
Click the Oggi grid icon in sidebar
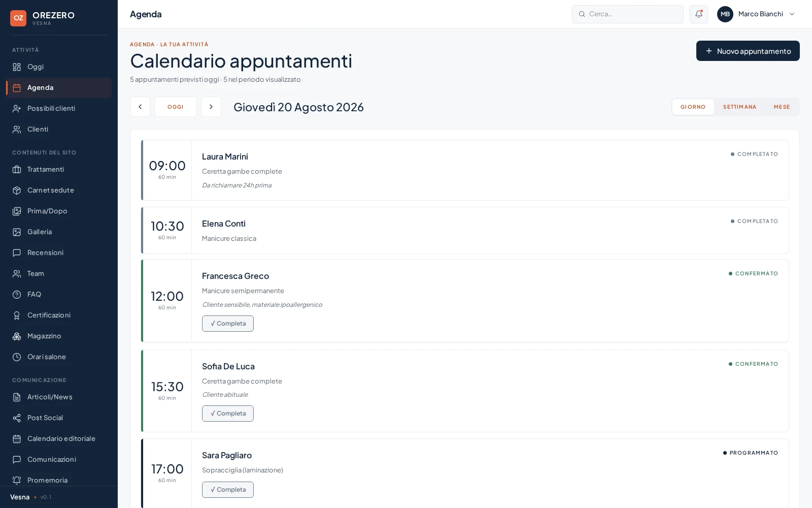point(17,67)
